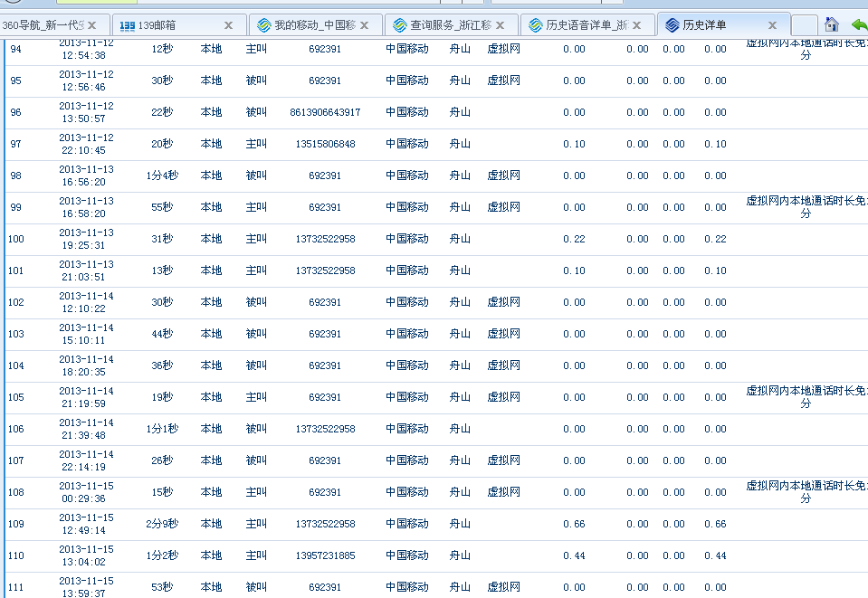Open a new tab with the blank tab button

coord(803,25)
